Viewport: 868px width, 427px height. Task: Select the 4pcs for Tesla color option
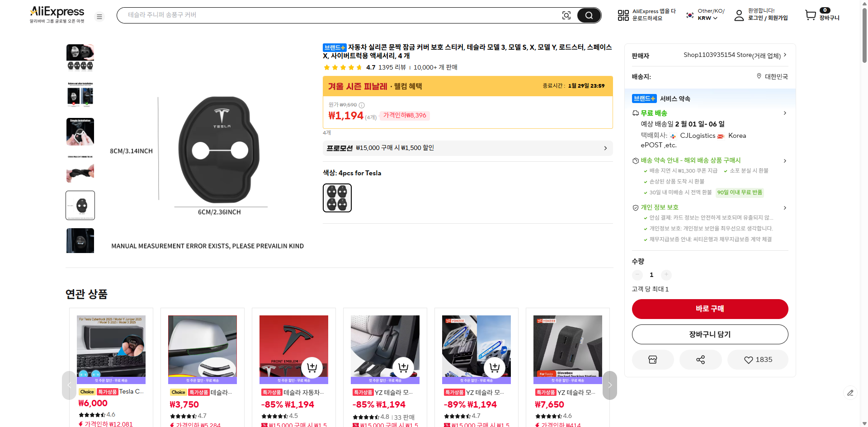[337, 198]
